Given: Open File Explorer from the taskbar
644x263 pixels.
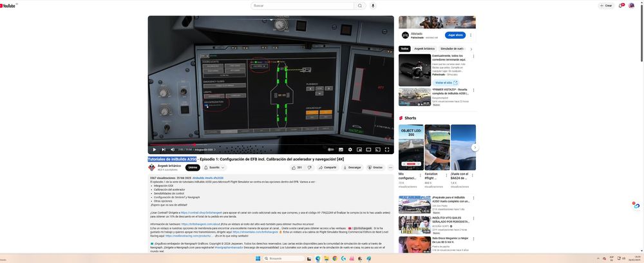Looking at the screenshot, I should [x=326, y=258].
